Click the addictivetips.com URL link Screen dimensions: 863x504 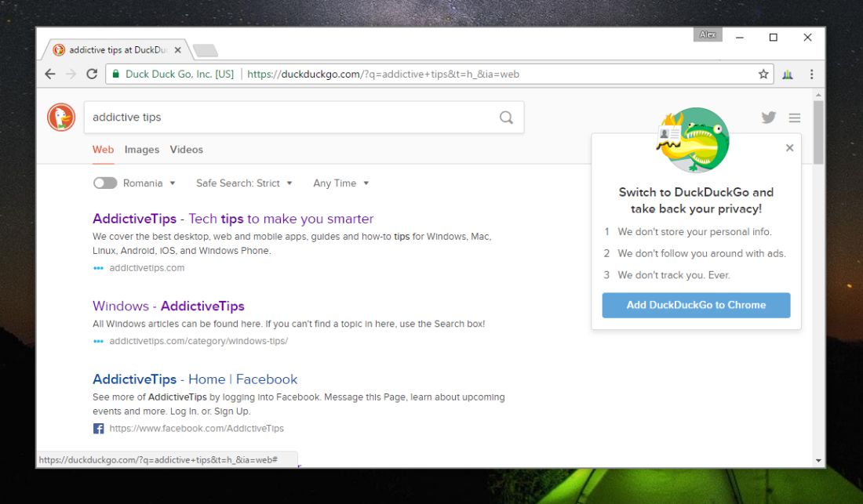[x=147, y=268]
